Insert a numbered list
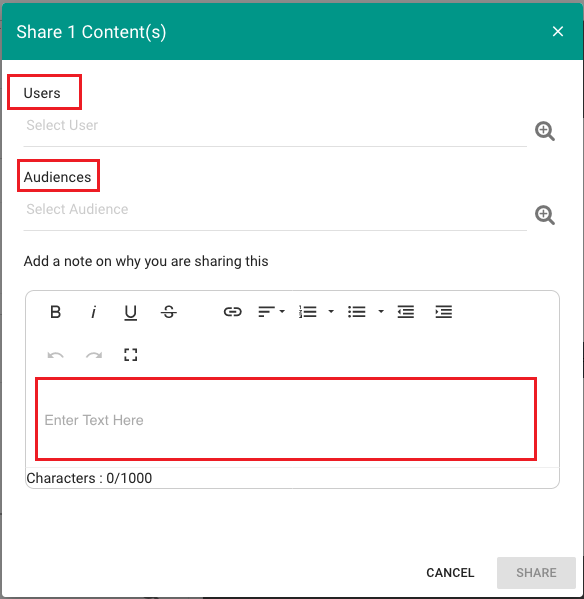Viewport: 584px width, 599px height. tap(308, 312)
